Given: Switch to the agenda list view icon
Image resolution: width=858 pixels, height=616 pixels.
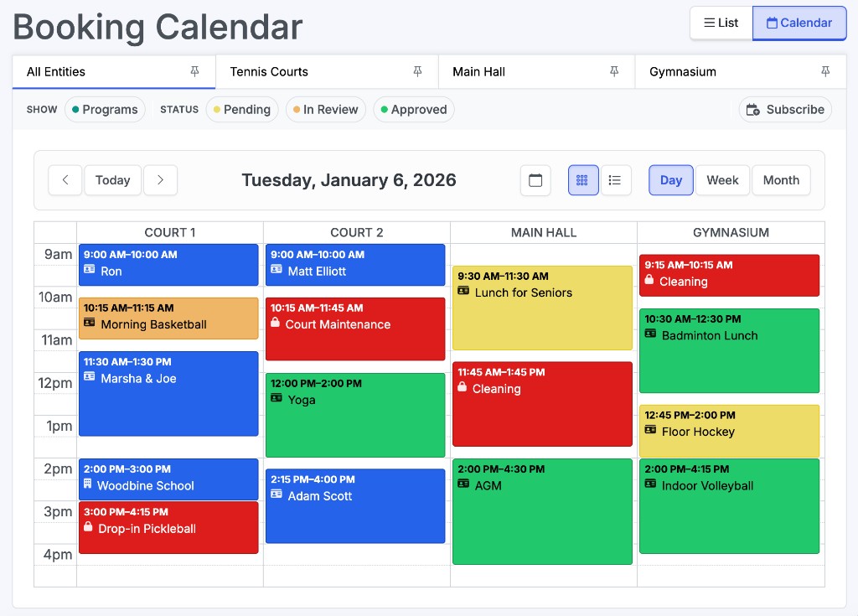Looking at the screenshot, I should [616, 179].
